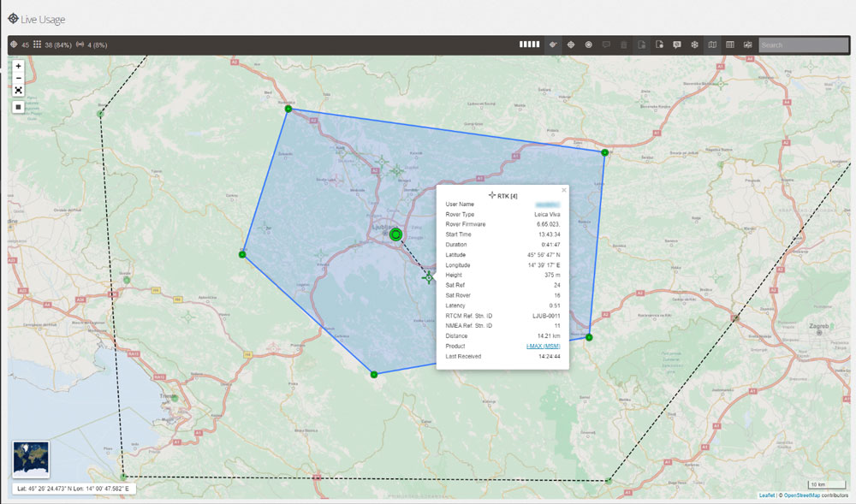Toggle fullscreen map view
856x504 pixels.
[x=18, y=90]
